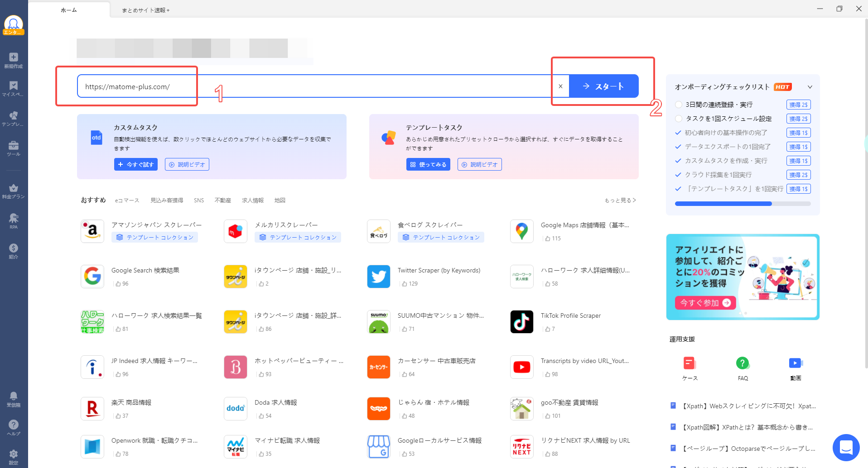The width and height of the screenshot is (868, 468).
Task: Open 料金プラン pricing plan in sidebar
Action: [14, 190]
